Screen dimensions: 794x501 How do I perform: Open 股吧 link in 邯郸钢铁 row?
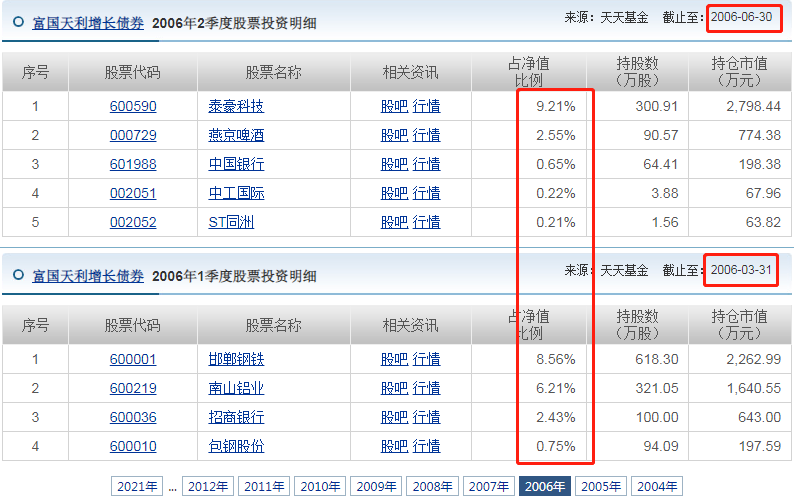tap(394, 359)
